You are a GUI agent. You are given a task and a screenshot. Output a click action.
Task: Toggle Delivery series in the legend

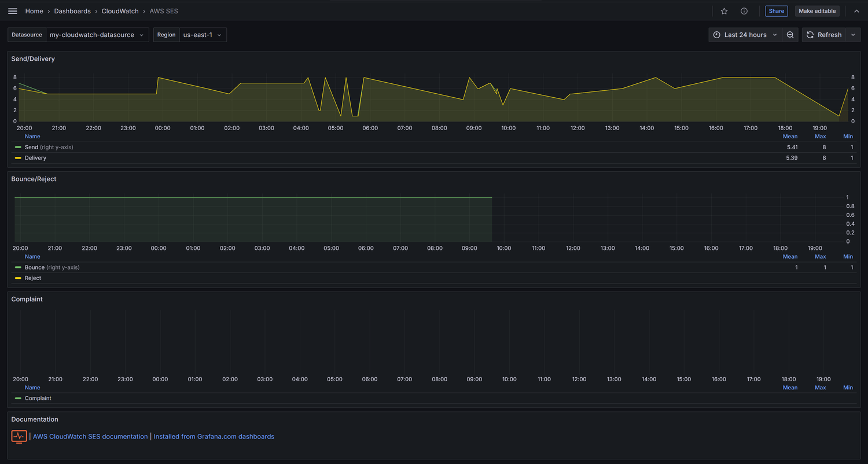35,158
